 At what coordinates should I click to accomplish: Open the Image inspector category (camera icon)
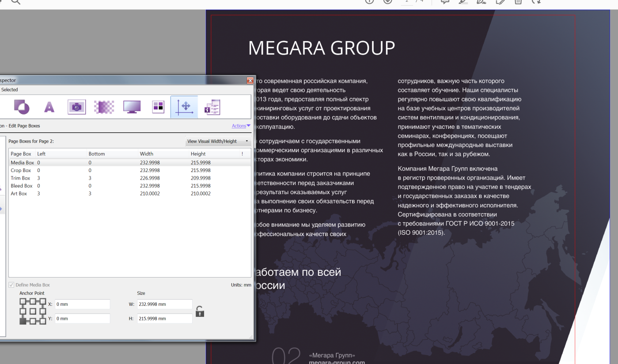pos(76,107)
